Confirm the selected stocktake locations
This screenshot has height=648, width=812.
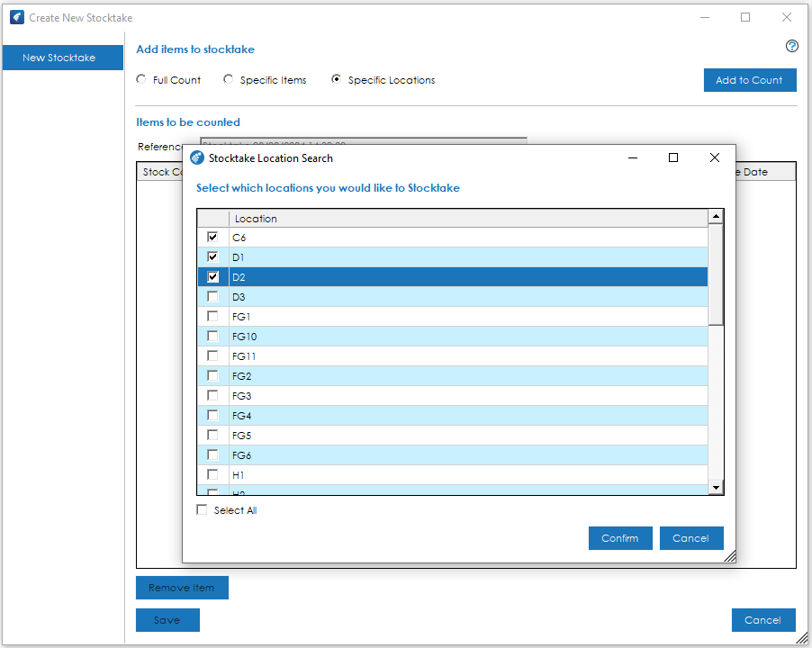620,537
